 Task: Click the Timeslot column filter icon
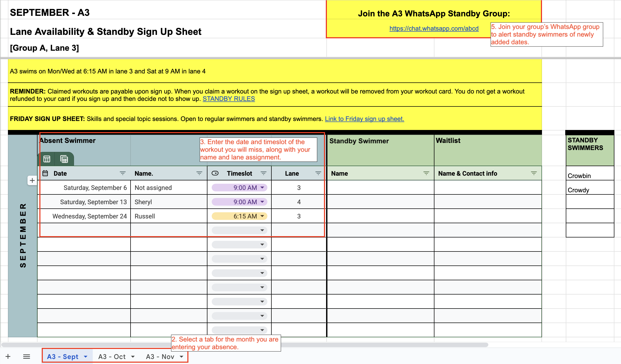coord(263,173)
